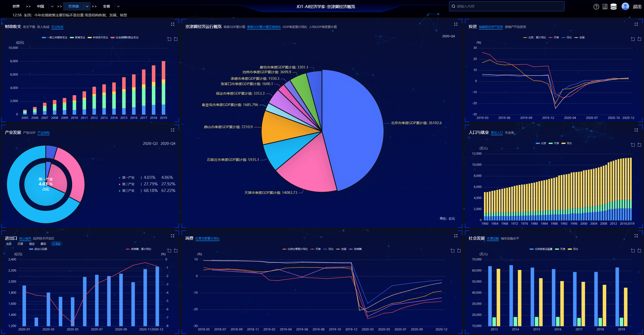Image resolution: width=644 pixels, height=335 pixels.
Task: Select 廊坊 city in 进出口 panel
Action: (43, 244)
